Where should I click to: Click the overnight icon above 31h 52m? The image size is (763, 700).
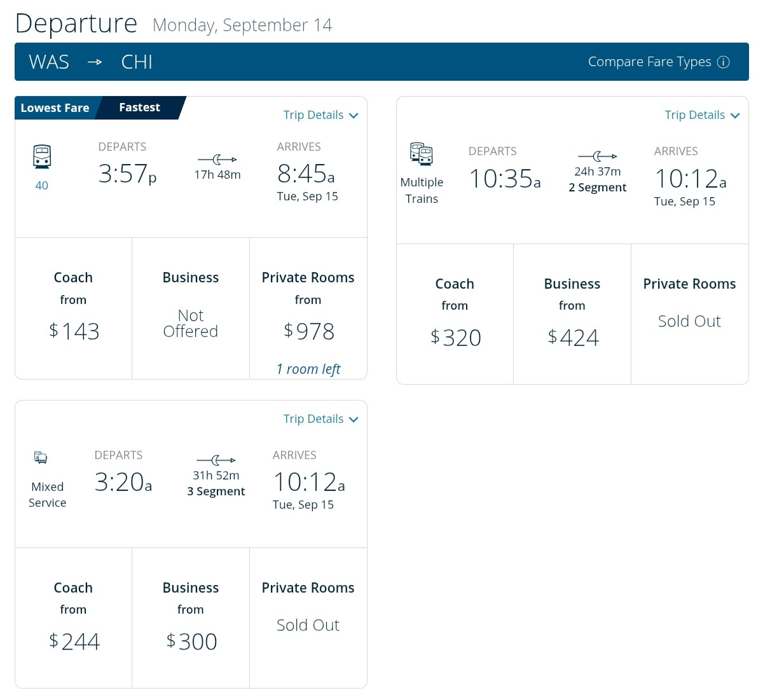click(x=216, y=460)
